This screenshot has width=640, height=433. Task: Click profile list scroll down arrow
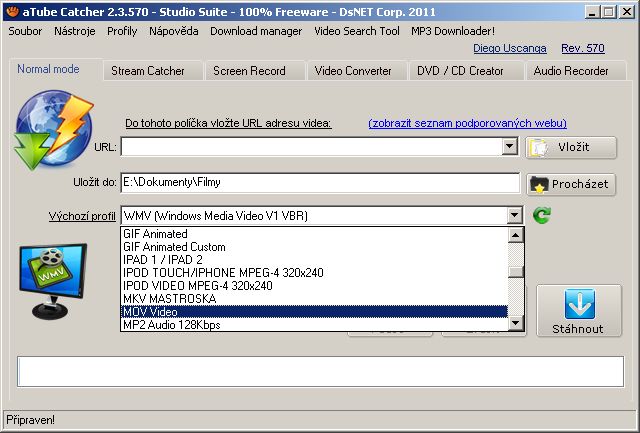click(516, 323)
